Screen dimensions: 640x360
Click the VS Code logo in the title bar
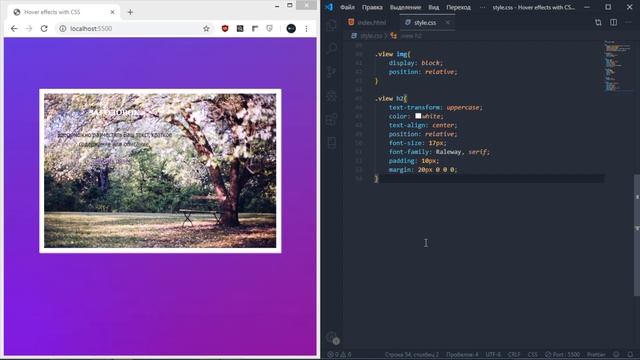click(x=329, y=7)
